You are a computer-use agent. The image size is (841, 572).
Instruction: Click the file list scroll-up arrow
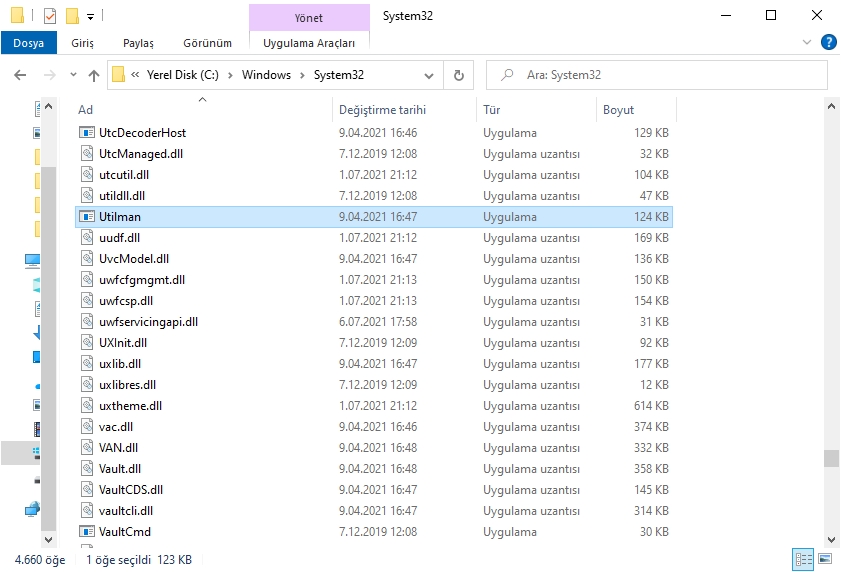click(831, 106)
